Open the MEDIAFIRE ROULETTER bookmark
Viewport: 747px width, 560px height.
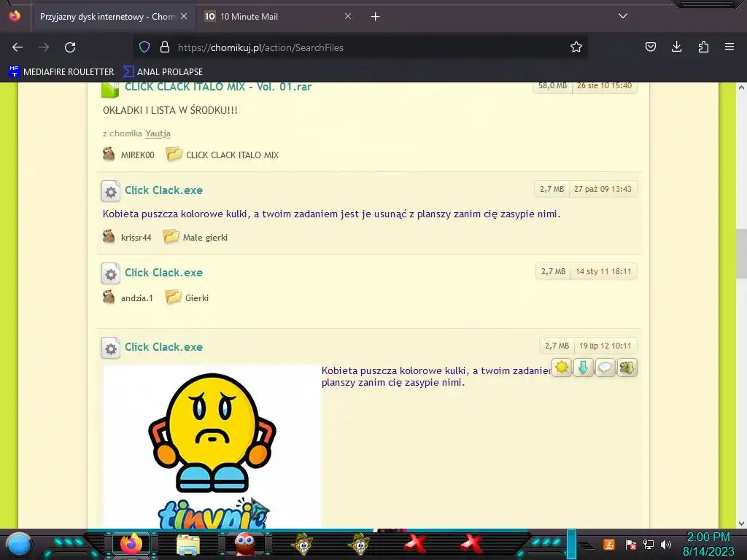pos(61,72)
